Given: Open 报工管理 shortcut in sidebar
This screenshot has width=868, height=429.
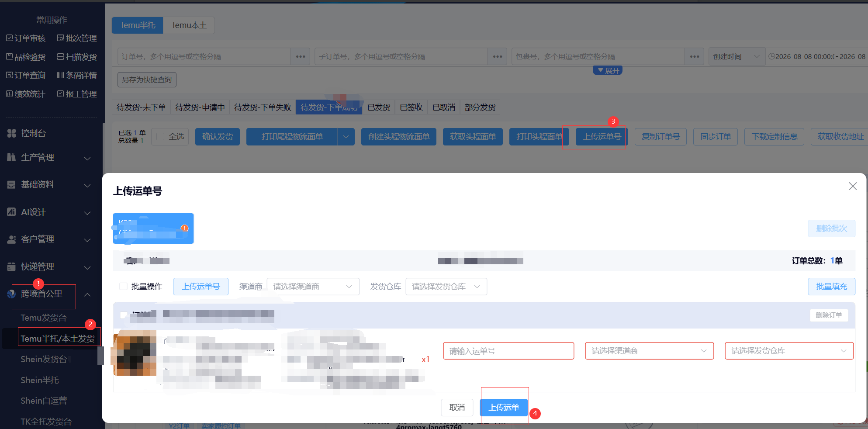Looking at the screenshot, I should click(77, 94).
